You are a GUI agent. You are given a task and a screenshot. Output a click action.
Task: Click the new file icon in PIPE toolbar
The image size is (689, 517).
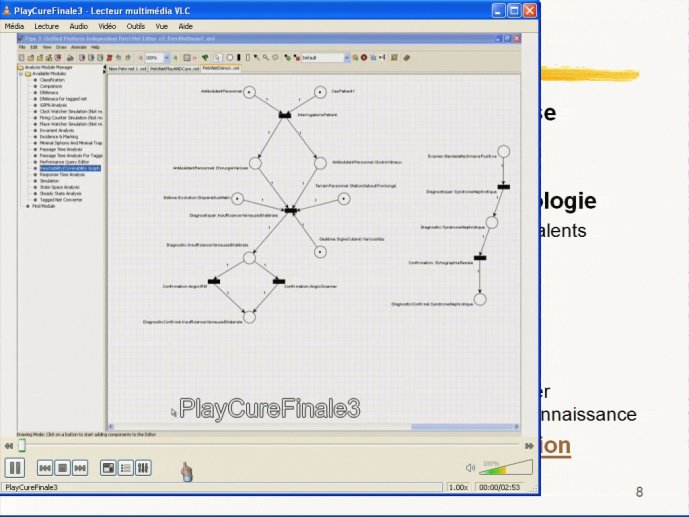pos(22,58)
